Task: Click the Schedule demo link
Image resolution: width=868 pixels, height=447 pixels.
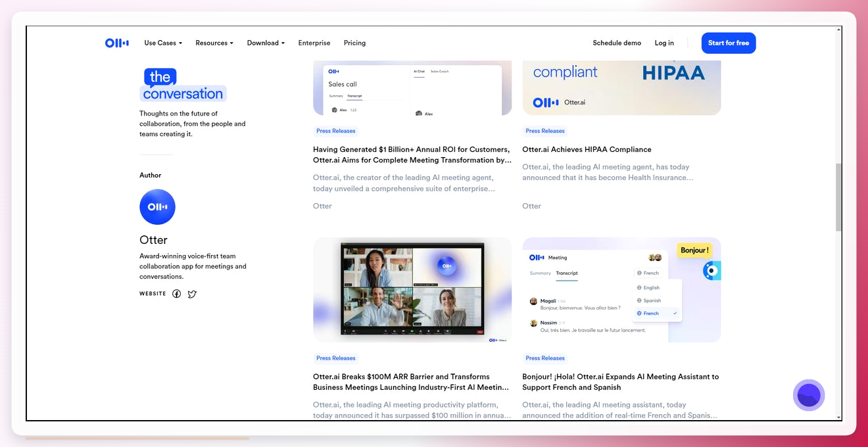Action: coord(617,43)
